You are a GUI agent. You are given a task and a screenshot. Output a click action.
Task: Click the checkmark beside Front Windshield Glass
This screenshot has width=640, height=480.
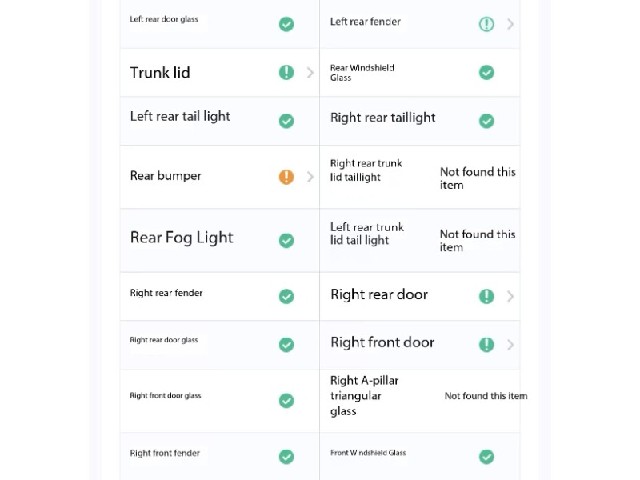486,456
